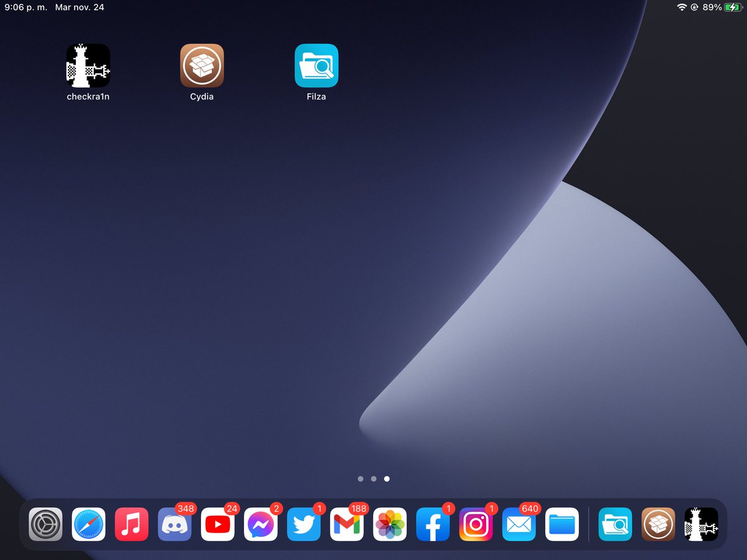Open Filza file manager on home screen

tap(316, 65)
